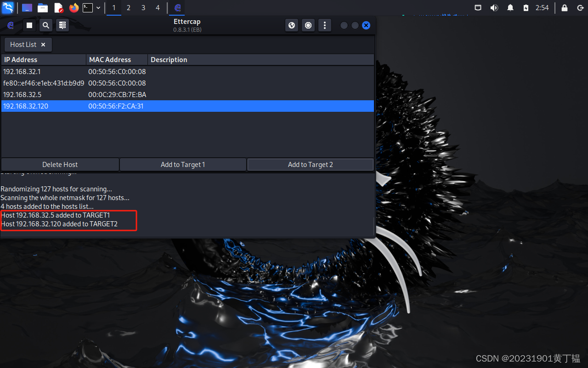This screenshot has width=588, height=368.
Task: Click the log out icon in the top panel
Action: coord(580,8)
